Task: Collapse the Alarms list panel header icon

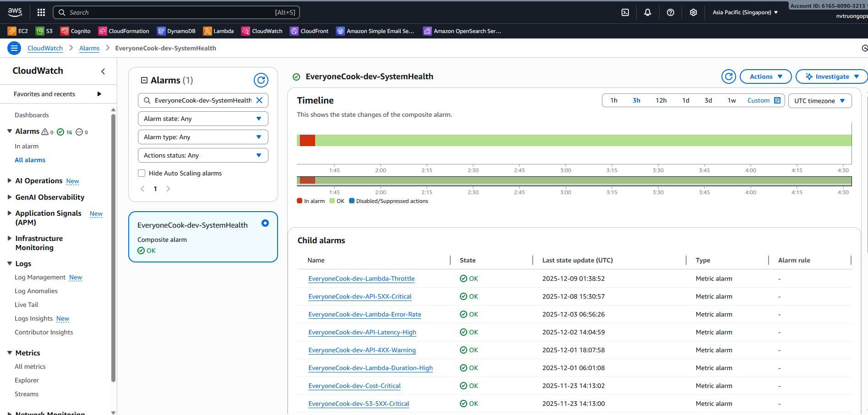Action: [x=144, y=80]
